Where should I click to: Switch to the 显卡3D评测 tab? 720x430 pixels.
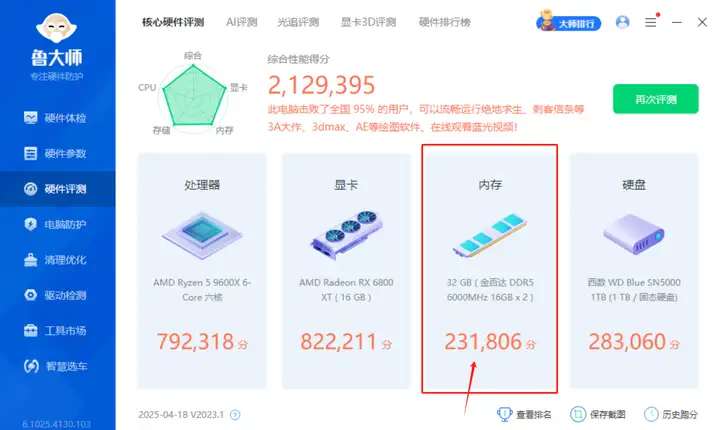point(368,22)
